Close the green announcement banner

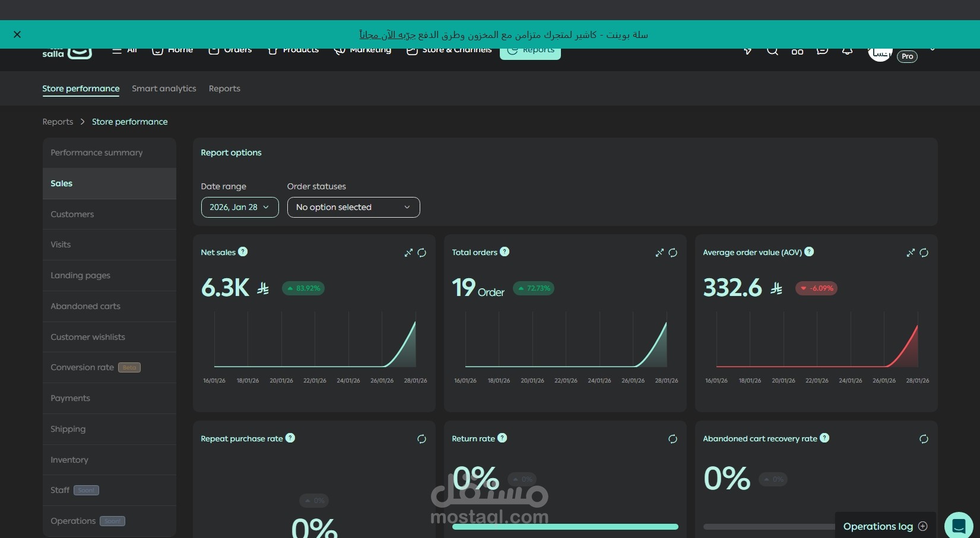(17, 34)
